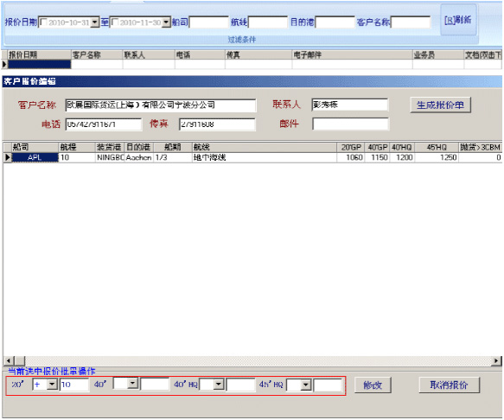Image resolution: width=504 pixels, height=420 pixels.
Task: Click the 联系人 contact input field
Action: [x=350, y=105]
